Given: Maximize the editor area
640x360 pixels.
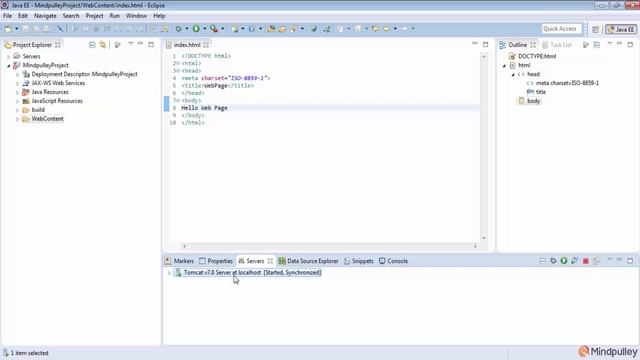Looking at the screenshot, I should point(485,44).
